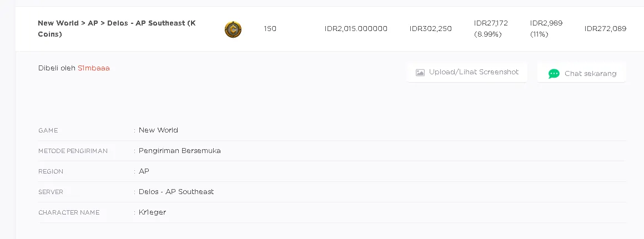Click the Upload/Lihat Screenshot button label
The image size is (644, 239).
pyautogui.click(x=474, y=72)
